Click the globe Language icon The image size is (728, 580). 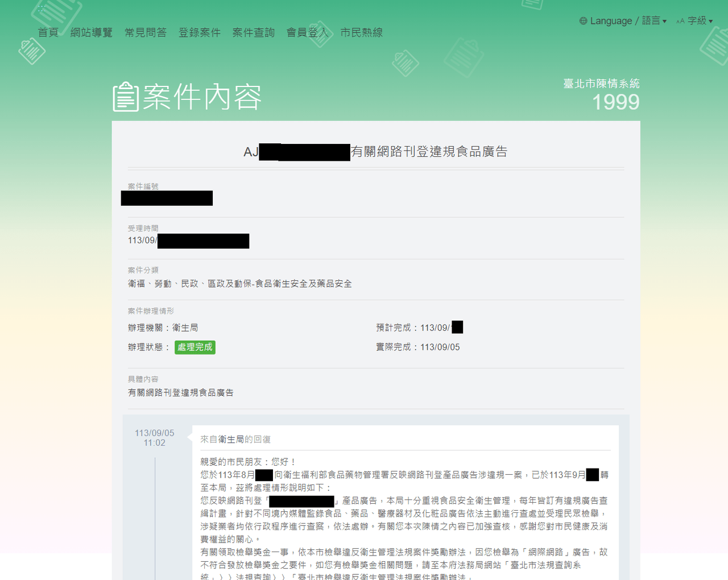tap(583, 20)
